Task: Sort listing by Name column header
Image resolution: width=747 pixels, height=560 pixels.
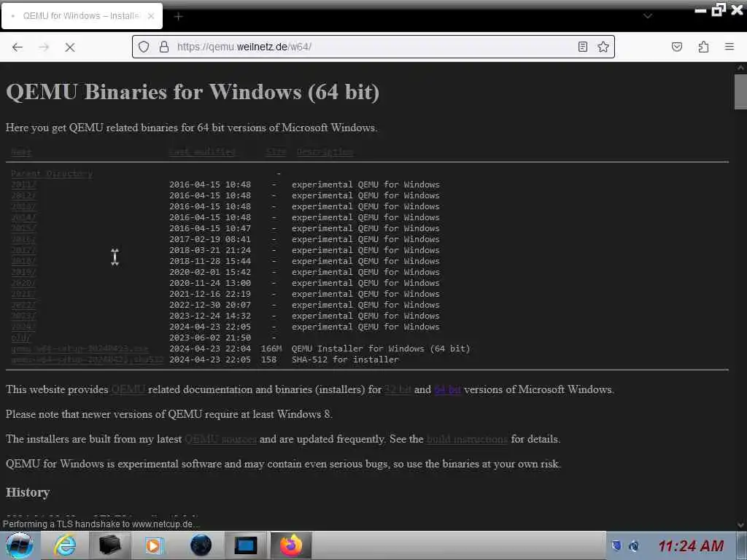Action: (21, 152)
